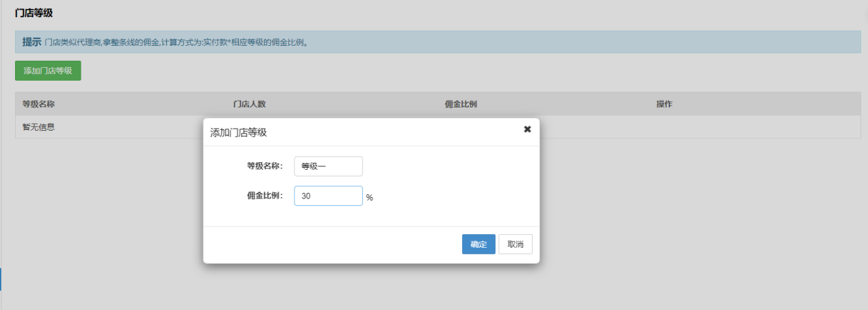
Task: Select the 佣金比例 input showing 30
Action: coord(328,196)
